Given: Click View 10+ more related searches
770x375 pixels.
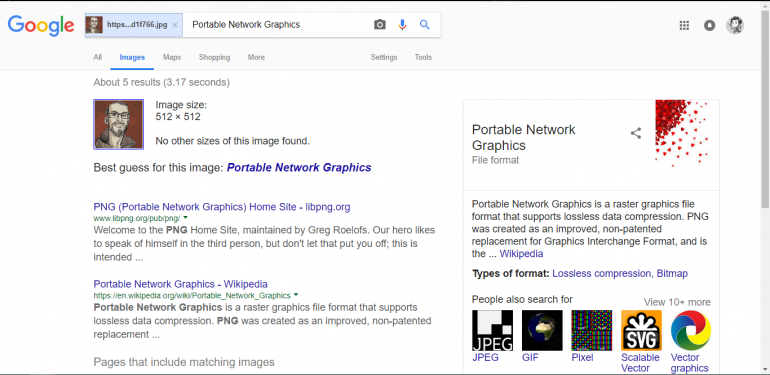Looking at the screenshot, I should tap(677, 302).
